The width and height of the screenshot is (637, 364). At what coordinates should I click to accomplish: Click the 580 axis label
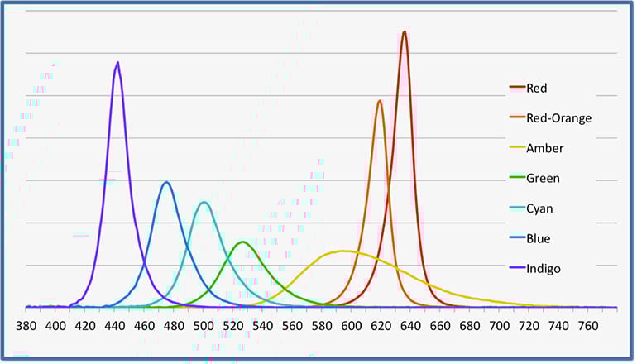point(322,326)
